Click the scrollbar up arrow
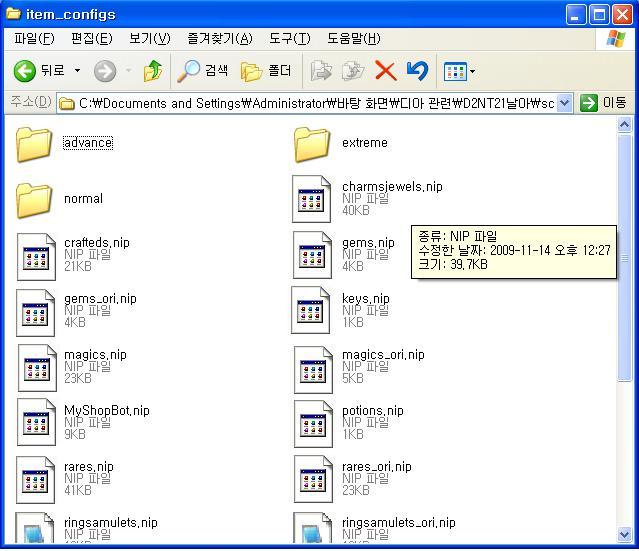This screenshot has height=551, width=639. 624,124
